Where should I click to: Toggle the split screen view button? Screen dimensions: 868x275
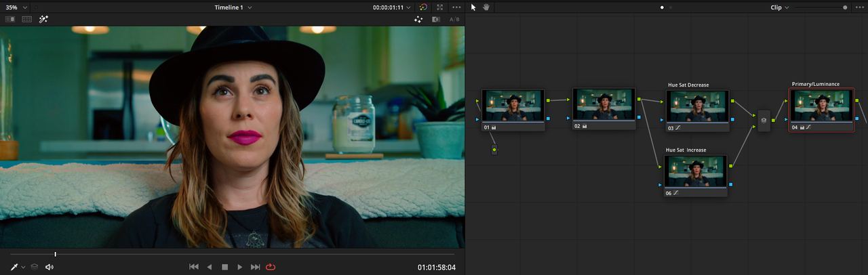click(27, 20)
